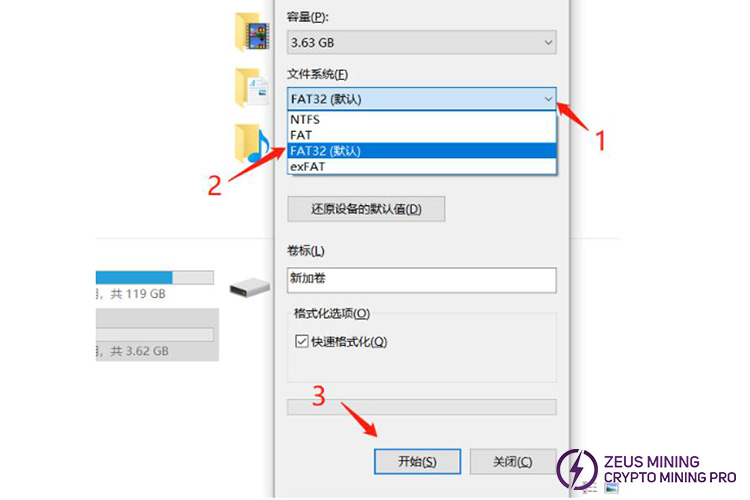Click the format progress bar

pyautogui.click(x=421, y=407)
